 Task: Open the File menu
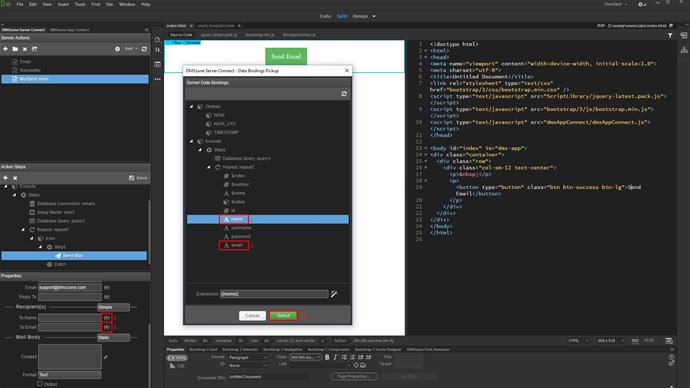tap(20, 4)
